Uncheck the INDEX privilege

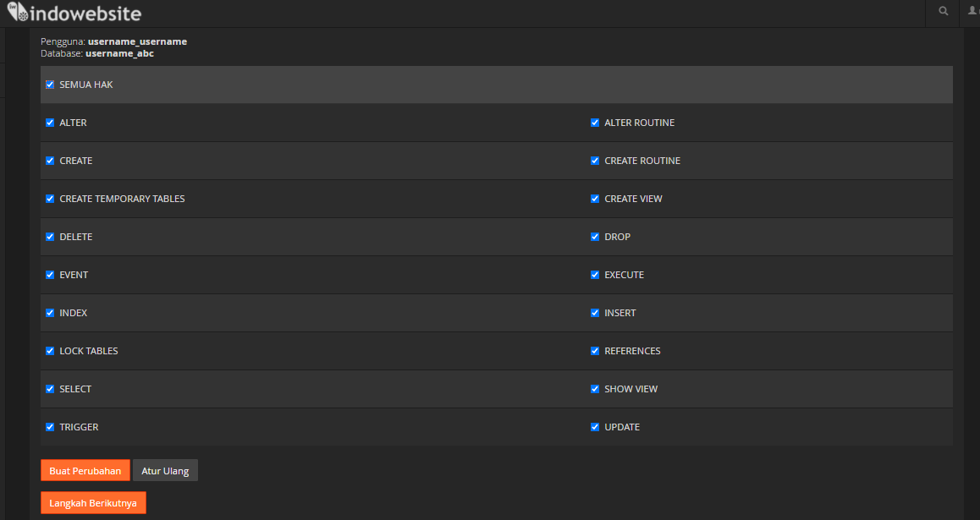50,313
